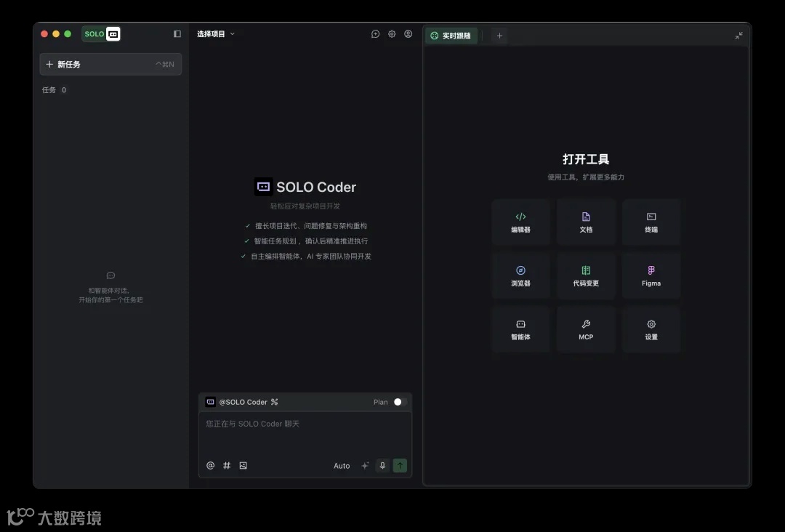Add a new tab with plus button

[x=499, y=36]
